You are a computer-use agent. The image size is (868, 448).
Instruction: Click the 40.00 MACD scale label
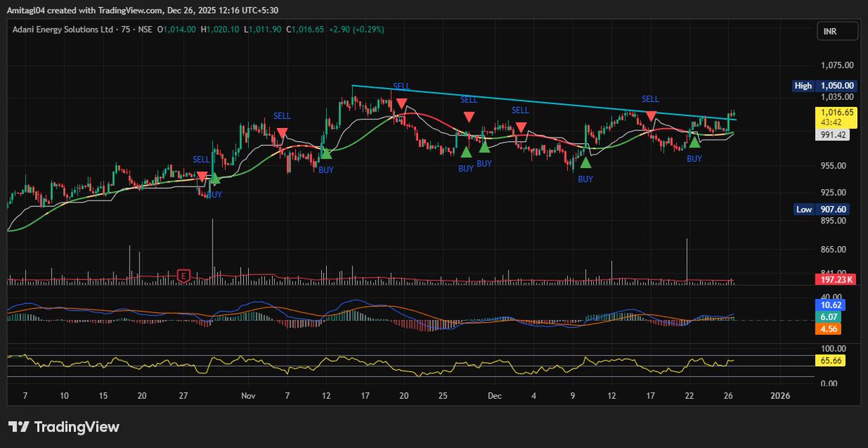pyautogui.click(x=830, y=296)
